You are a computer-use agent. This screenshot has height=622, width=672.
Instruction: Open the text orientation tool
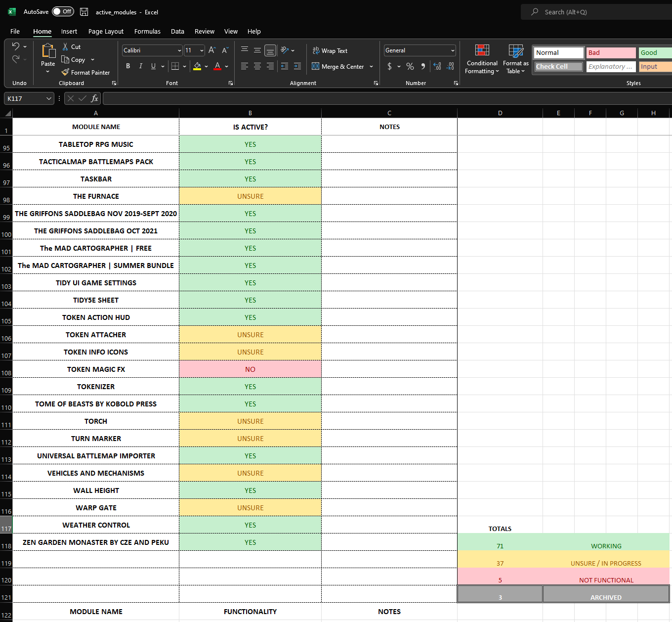coord(285,50)
